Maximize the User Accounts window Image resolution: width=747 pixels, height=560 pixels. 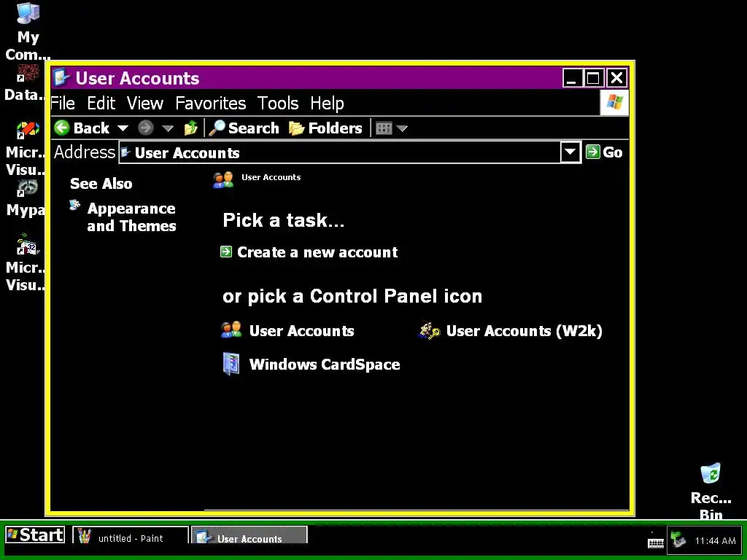[593, 77]
